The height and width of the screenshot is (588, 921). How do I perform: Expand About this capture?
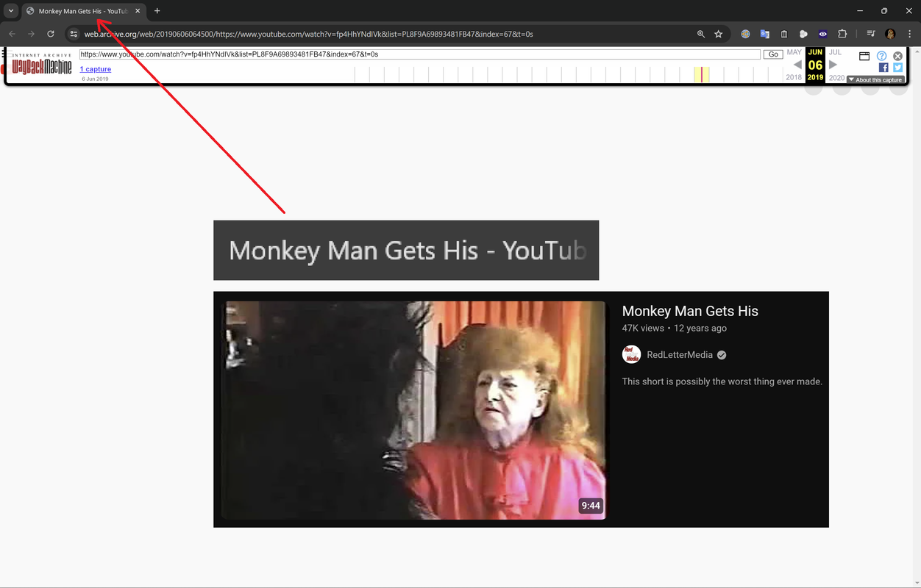point(875,79)
